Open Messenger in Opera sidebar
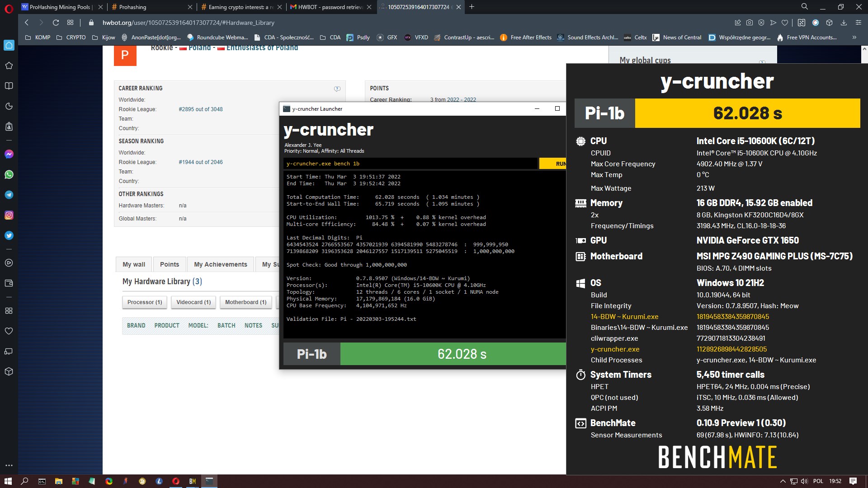Screen dimensions: 868x488 [x=9, y=154]
